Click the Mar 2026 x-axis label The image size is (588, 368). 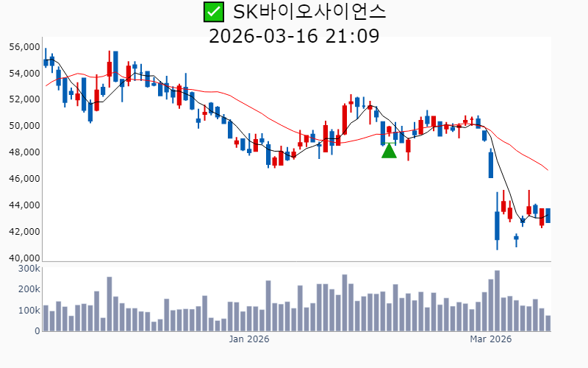[x=490, y=339]
